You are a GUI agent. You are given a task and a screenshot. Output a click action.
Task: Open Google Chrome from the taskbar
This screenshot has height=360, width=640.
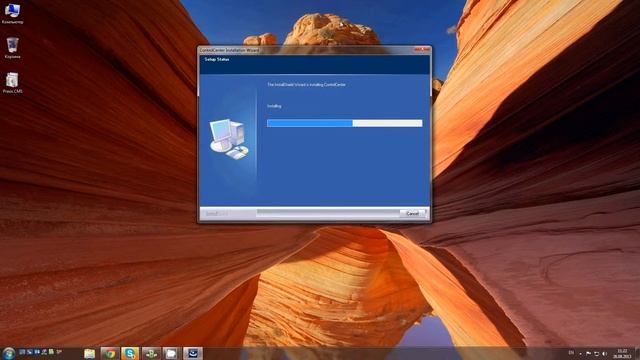[109, 353]
